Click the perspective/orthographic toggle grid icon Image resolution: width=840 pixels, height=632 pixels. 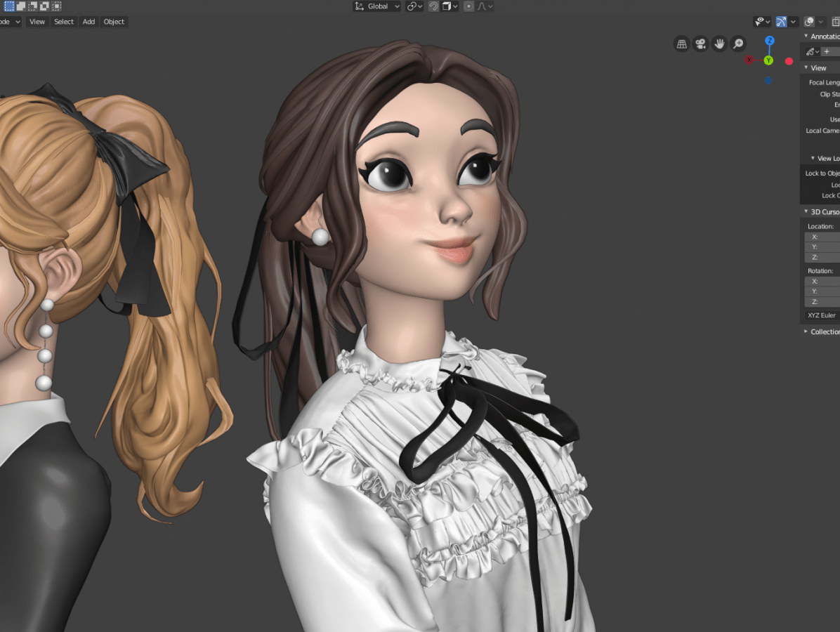681,44
